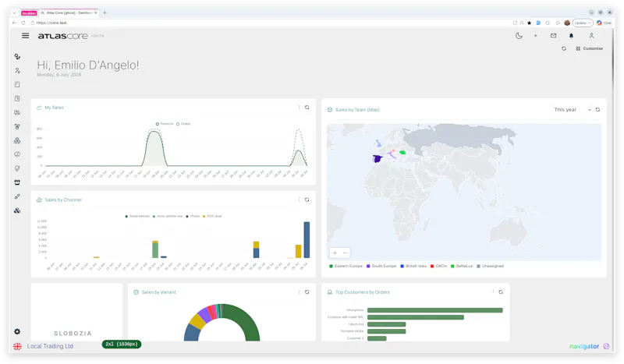Toggle British Isles in map legend
The width and height of the screenshot is (624, 364).
(413, 266)
